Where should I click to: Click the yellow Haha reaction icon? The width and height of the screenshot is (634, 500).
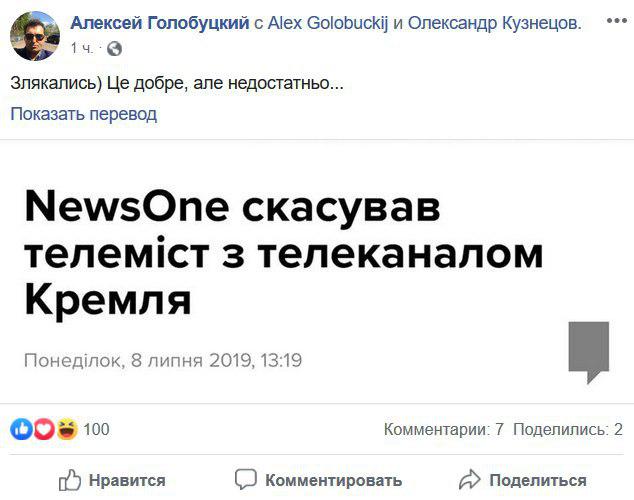click(x=67, y=430)
